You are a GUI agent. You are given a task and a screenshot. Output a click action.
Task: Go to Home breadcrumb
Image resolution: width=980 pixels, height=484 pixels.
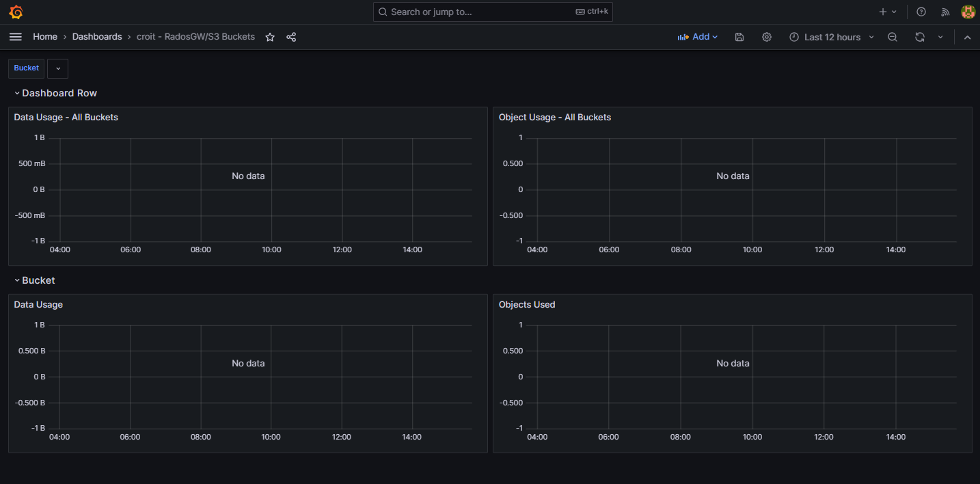click(45, 37)
